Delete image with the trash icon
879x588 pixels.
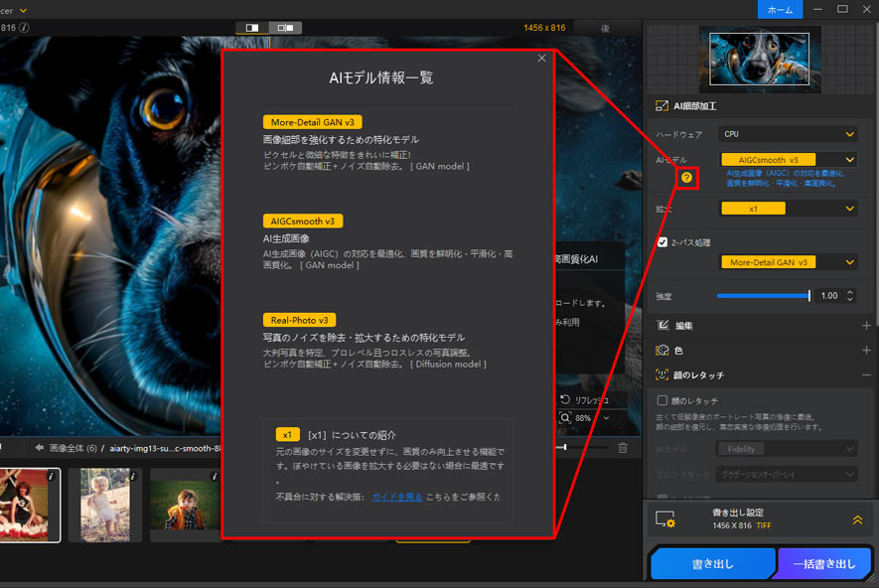point(623,447)
